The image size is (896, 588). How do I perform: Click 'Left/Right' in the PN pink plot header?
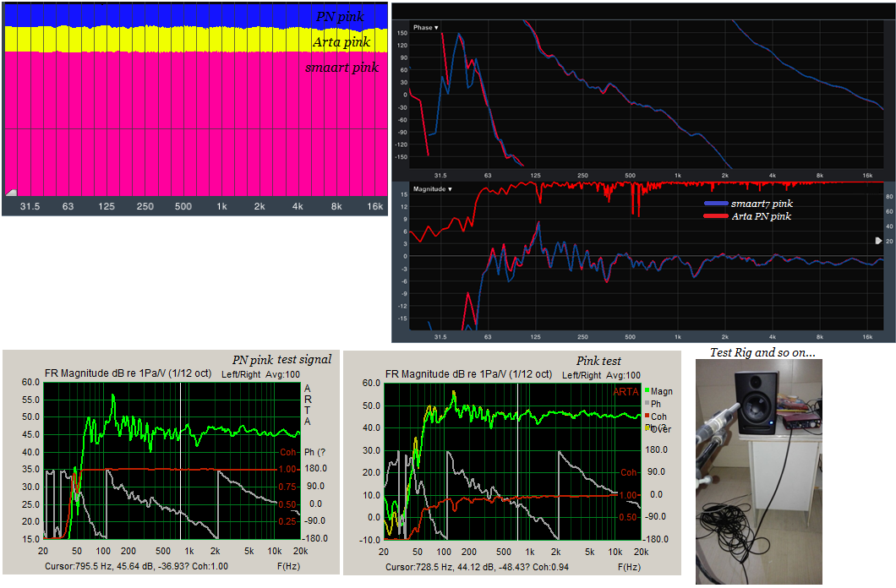[241, 374]
